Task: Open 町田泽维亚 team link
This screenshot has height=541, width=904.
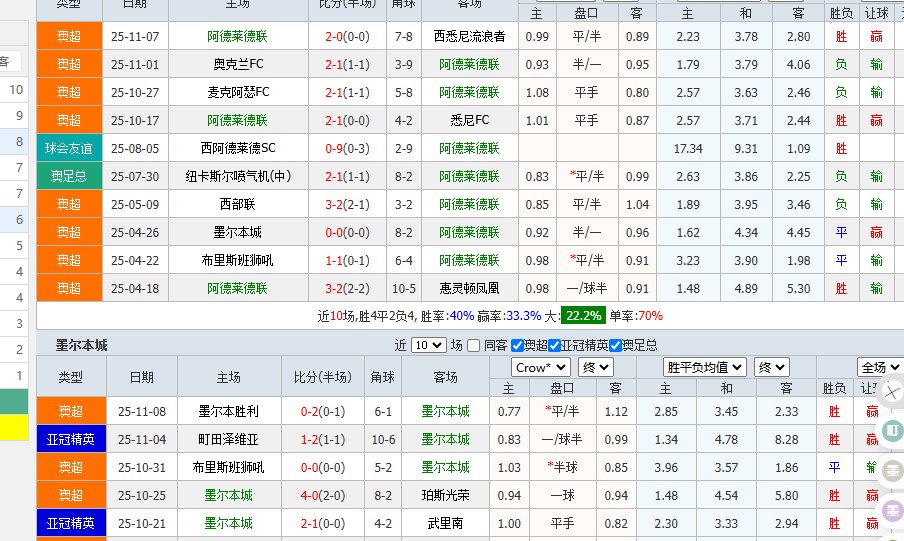Action: pos(229,439)
